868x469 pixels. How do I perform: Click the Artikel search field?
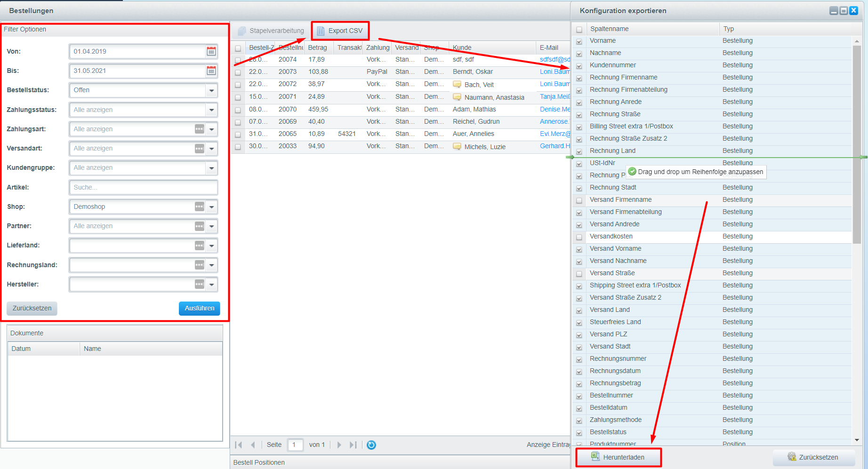[x=143, y=187]
